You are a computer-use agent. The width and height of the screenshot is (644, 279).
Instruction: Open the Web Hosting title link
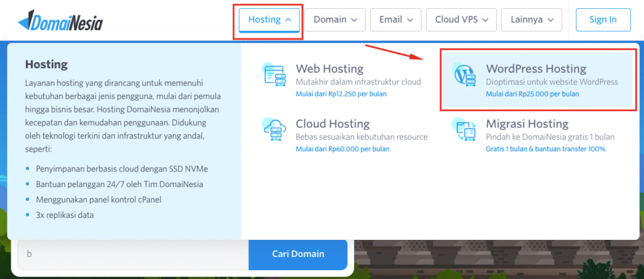[330, 68]
